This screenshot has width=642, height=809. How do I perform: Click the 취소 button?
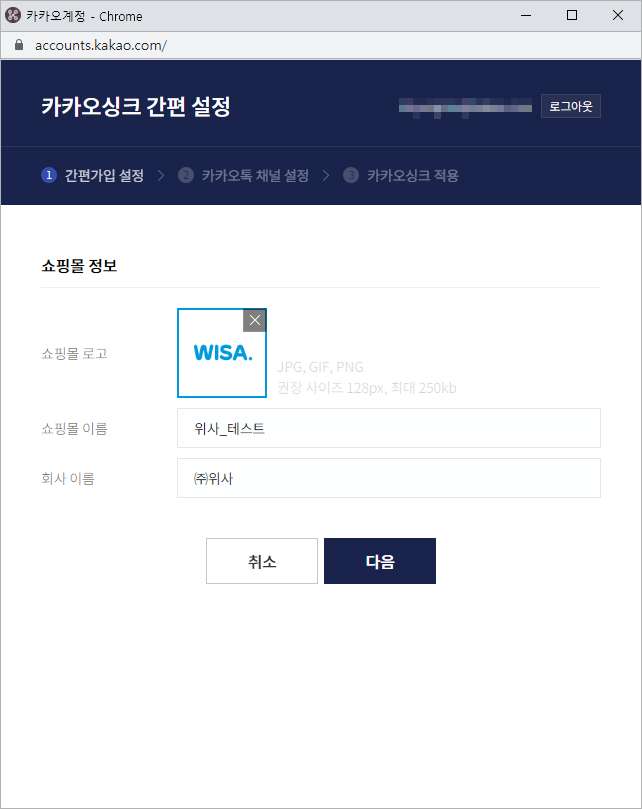click(x=262, y=561)
